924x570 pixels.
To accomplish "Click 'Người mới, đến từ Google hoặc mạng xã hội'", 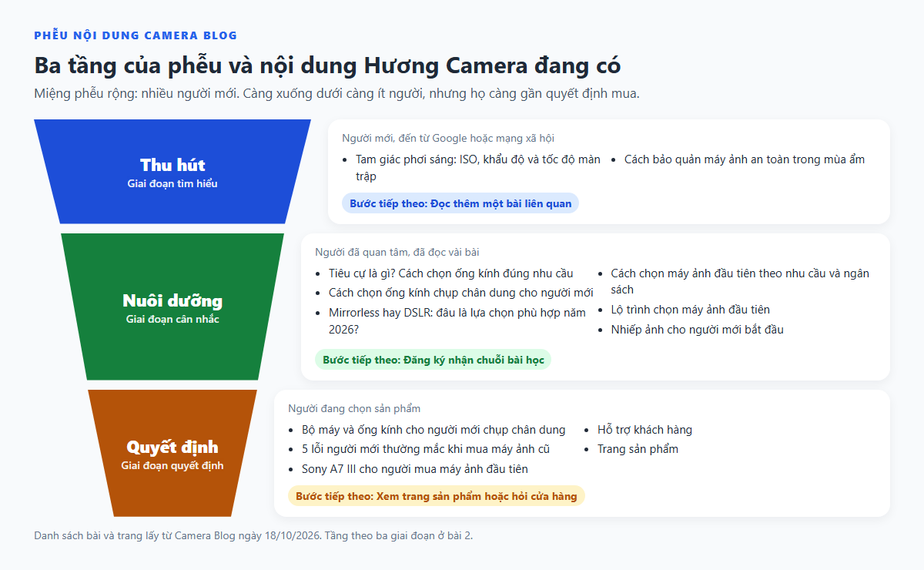I will click(x=448, y=139).
